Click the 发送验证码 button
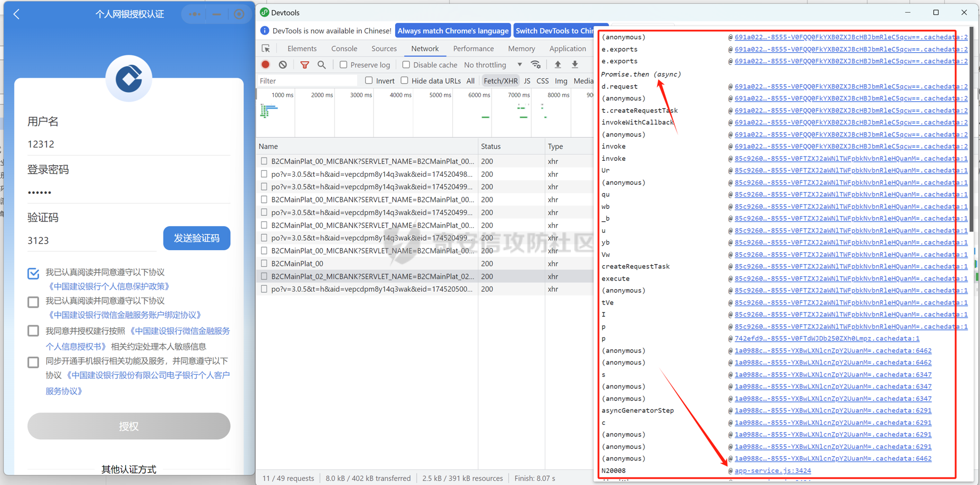Viewport: 980px width, 485px height. [x=197, y=238]
